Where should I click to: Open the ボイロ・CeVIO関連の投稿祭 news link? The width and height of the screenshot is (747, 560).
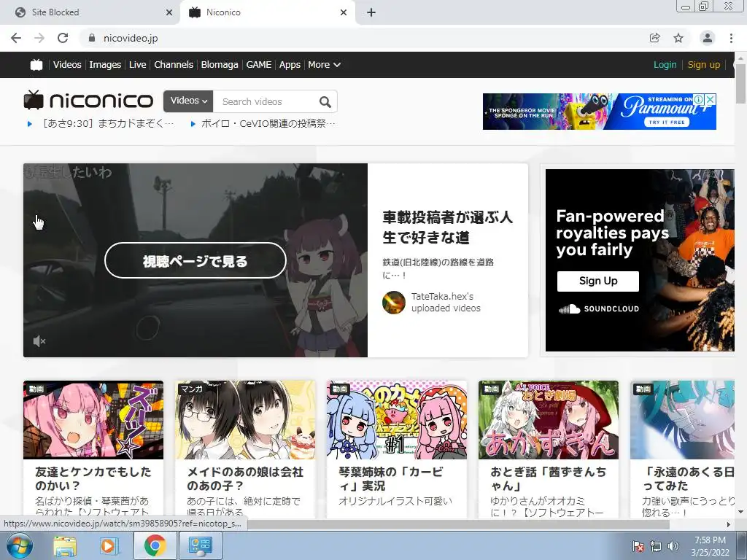[268, 124]
